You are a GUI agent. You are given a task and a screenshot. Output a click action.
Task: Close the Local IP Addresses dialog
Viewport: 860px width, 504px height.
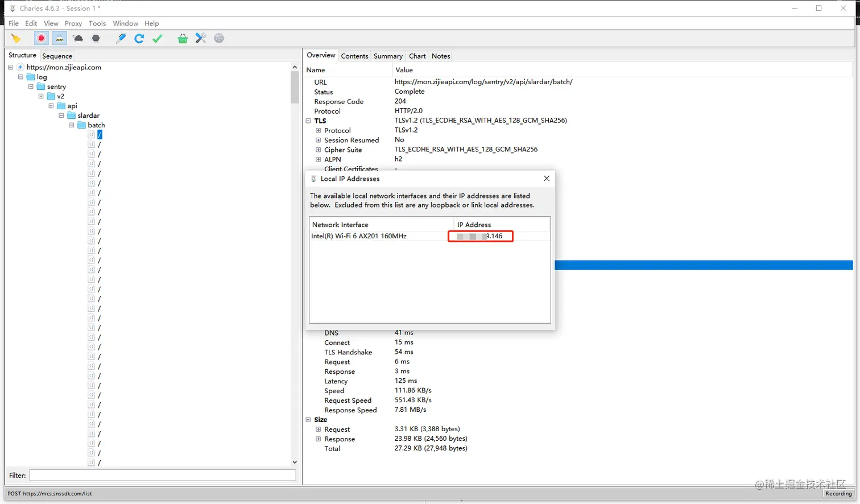click(x=547, y=179)
